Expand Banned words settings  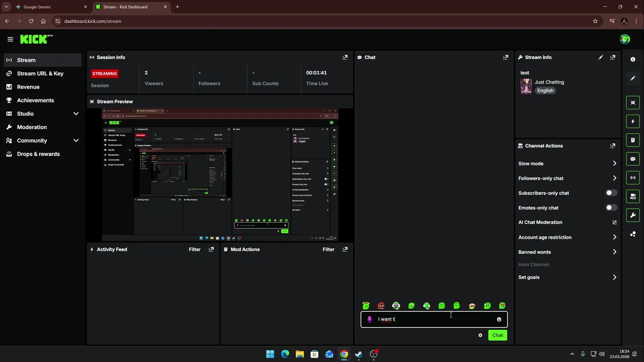click(x=614, y=252)
